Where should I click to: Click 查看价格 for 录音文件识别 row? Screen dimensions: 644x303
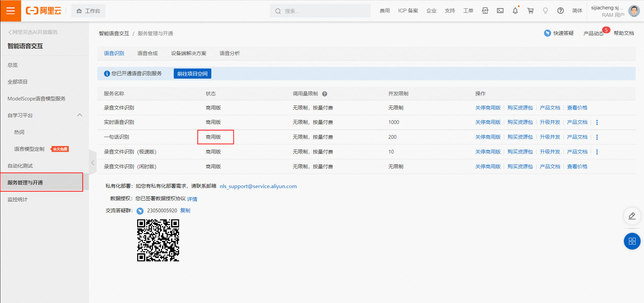(577, 108)
